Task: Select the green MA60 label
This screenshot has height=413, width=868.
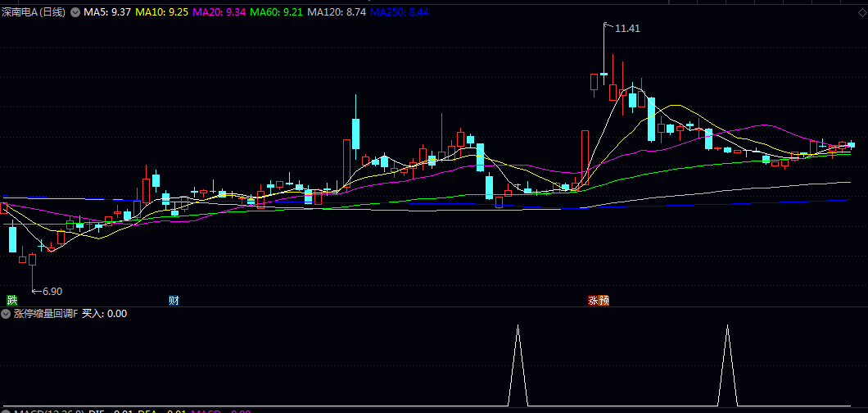Action: pyautogui.click(x=275, y=13)
